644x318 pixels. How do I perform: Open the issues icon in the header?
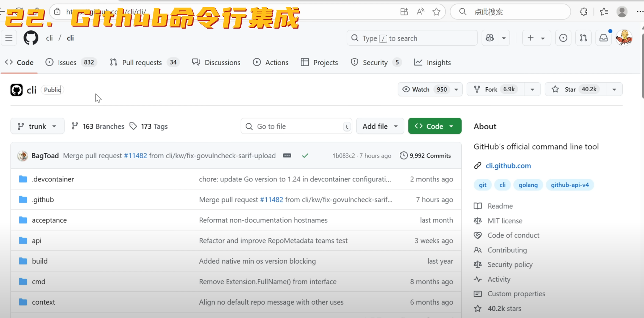pyautogui.click(x=563, y=38)
